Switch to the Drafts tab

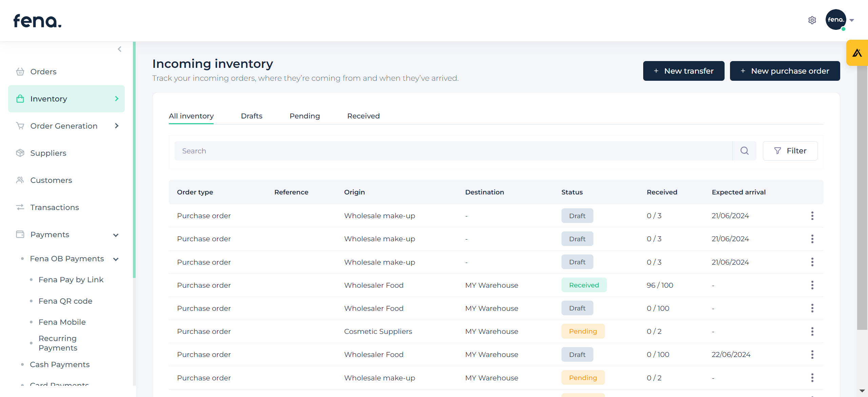pos(251,116)
